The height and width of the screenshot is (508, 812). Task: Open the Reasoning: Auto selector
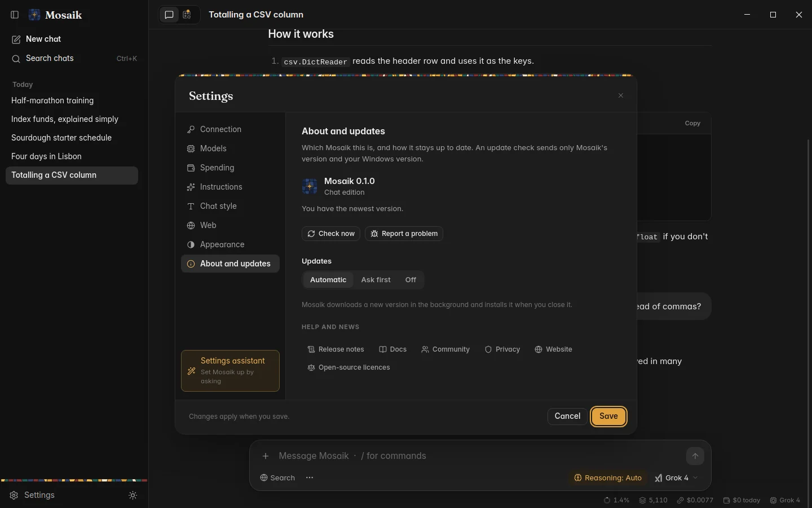[608, 478]
